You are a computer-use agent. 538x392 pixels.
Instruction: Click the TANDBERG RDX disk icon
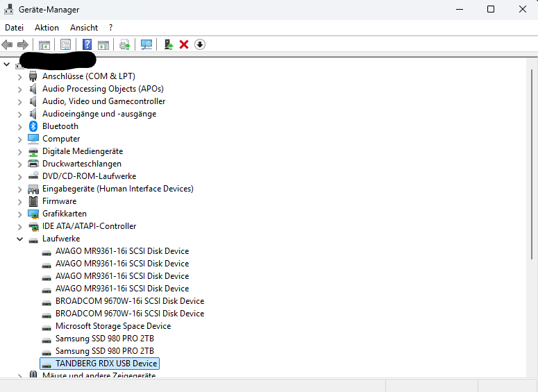coord(47,364)
